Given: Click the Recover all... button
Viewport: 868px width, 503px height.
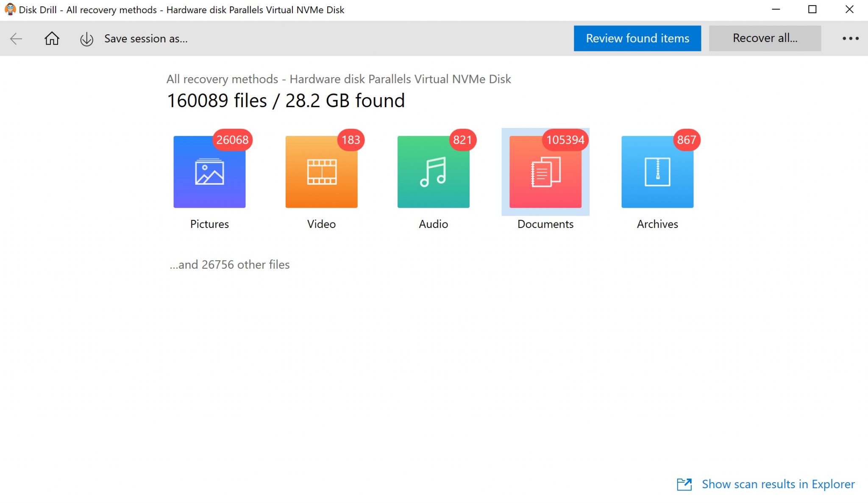Looking at the screenshot, I should point(765,38).
